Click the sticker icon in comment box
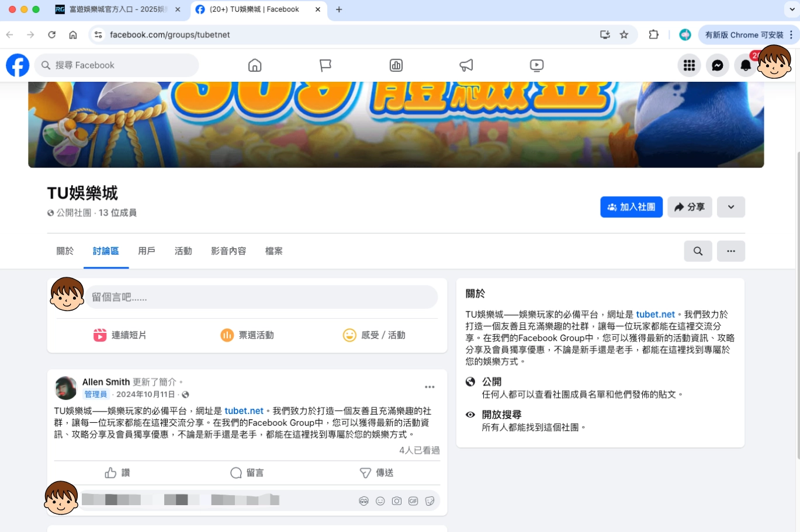This screenshot has width=800, height=532. click(430, 501)
